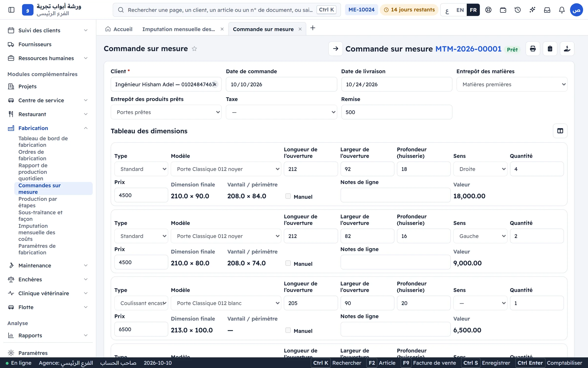Click the arrow button before order title
This screenshot has width=588, height=368.
335,49
